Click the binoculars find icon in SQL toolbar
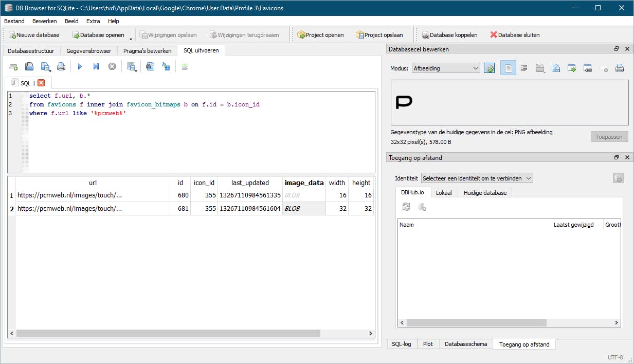This screenshot has height=364, width=634. click(150, 67)
